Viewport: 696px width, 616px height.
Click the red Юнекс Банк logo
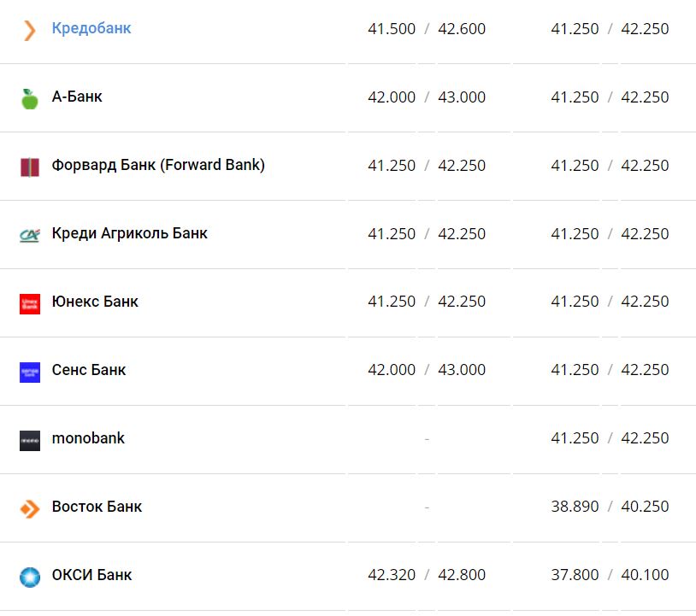coord(30,303)
